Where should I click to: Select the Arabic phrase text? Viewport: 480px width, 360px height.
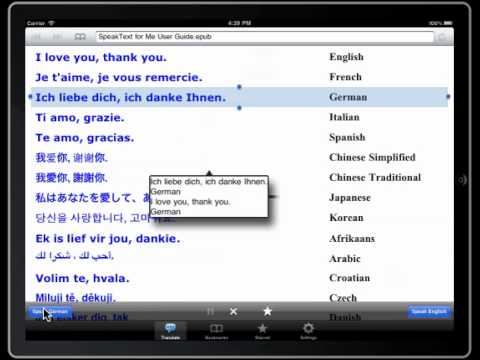[x=75, y=256]
